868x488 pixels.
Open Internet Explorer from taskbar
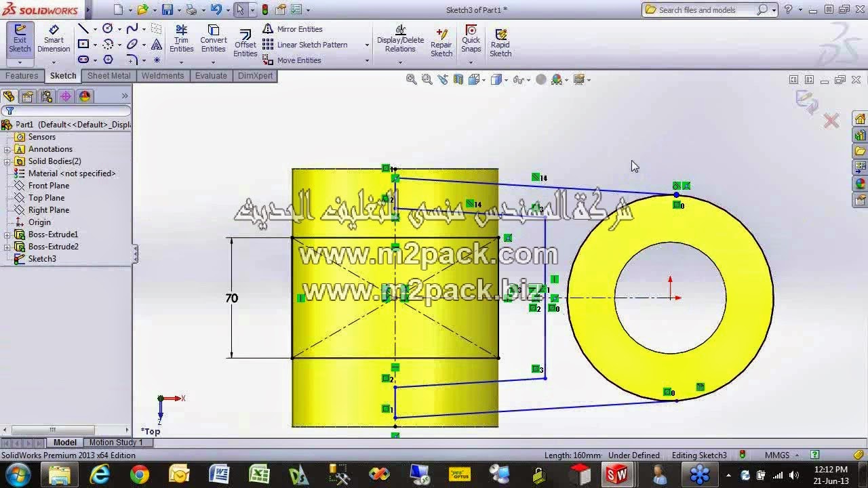tap(100, 474)
